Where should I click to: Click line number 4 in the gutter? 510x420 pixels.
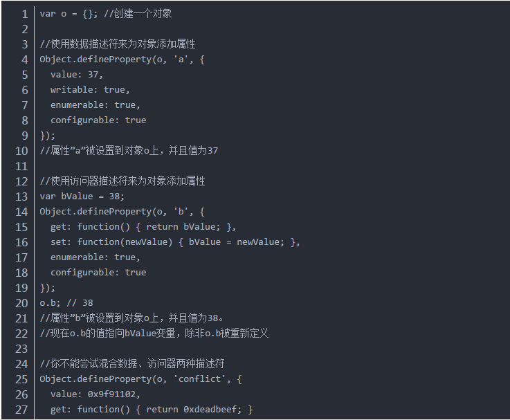point(25,60)
